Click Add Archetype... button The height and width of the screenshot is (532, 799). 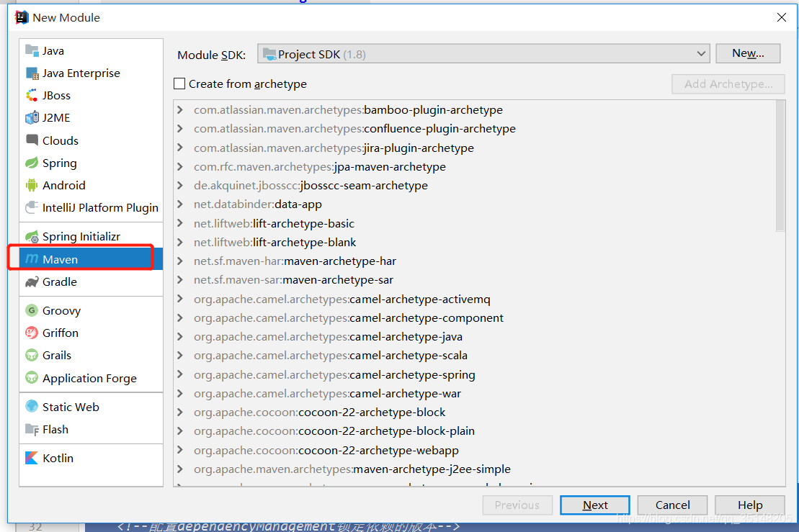(x=728, y=84)
